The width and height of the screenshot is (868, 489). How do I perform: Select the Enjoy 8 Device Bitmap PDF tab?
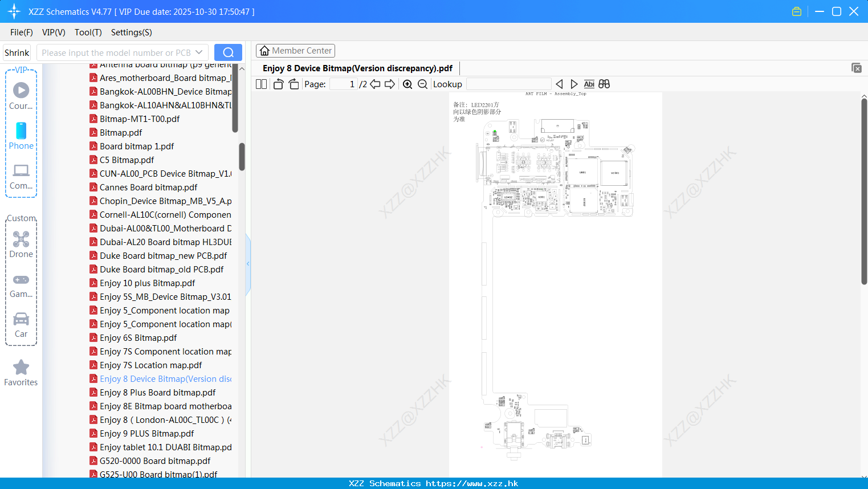357,68
